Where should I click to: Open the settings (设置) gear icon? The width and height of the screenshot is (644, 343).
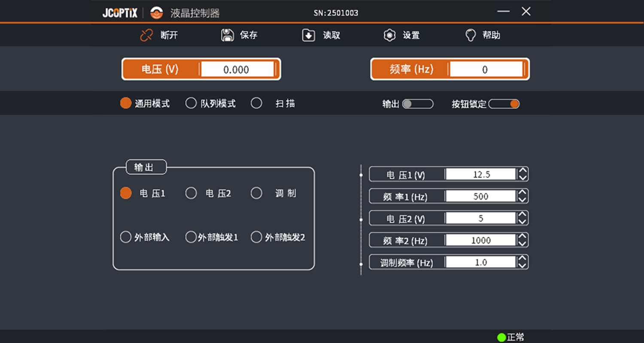(389, 35)
